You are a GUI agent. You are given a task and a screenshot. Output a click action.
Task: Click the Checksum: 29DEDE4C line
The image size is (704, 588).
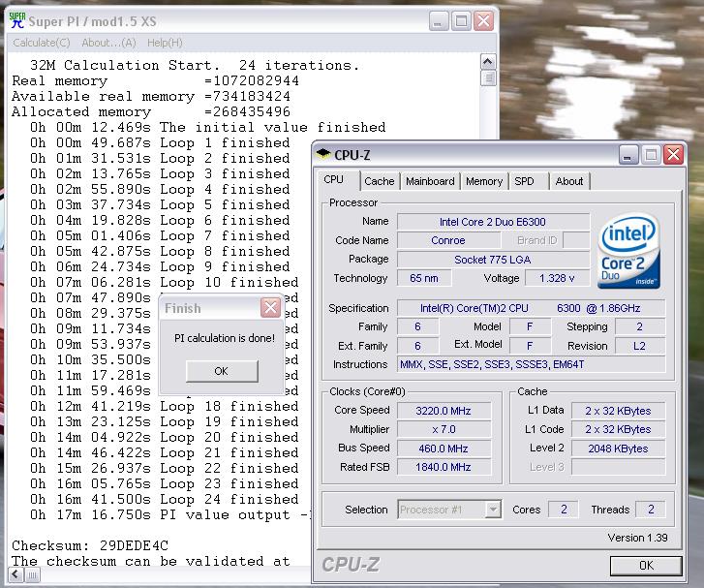(x=90, y=545)
